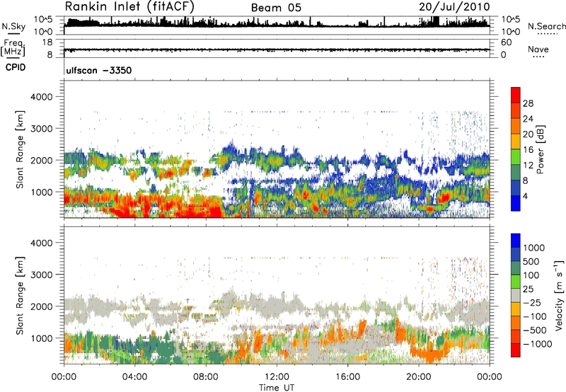Click the "4" label on Power colorbar
The height and width of the screenshot is (392, 566).
point(525,196)
